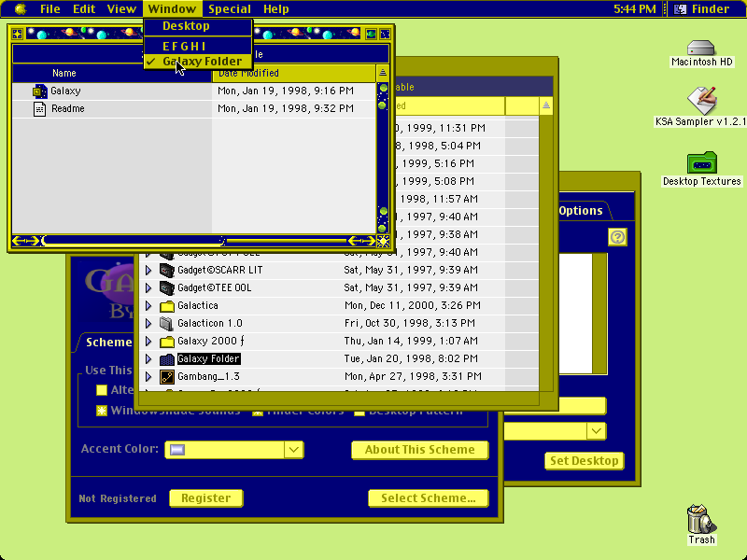747x560 pixels.
Task: Select the Galaxy 2000 ƒ folder name
Action: click(x=211, y=341)
